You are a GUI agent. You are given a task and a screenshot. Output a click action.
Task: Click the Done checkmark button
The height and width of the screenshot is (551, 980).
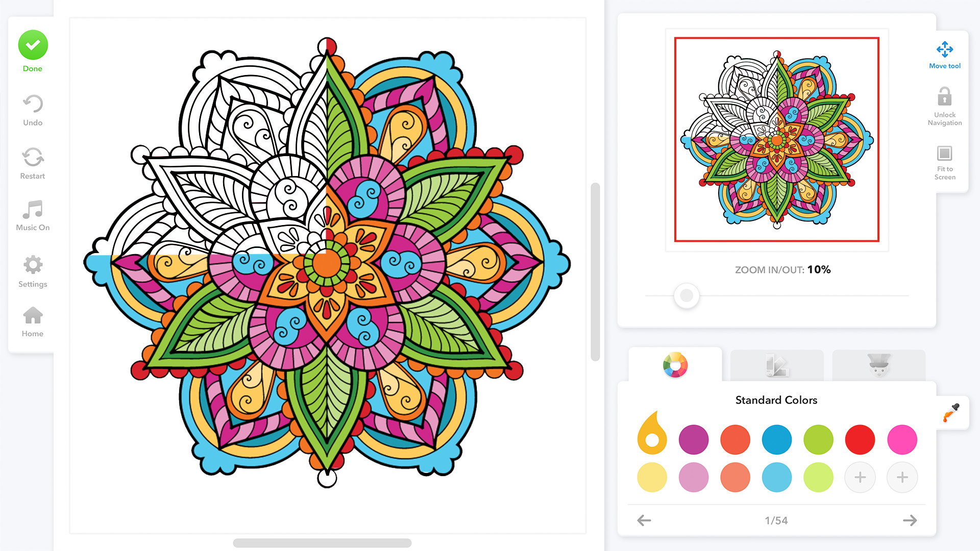(x=32, y=44)
